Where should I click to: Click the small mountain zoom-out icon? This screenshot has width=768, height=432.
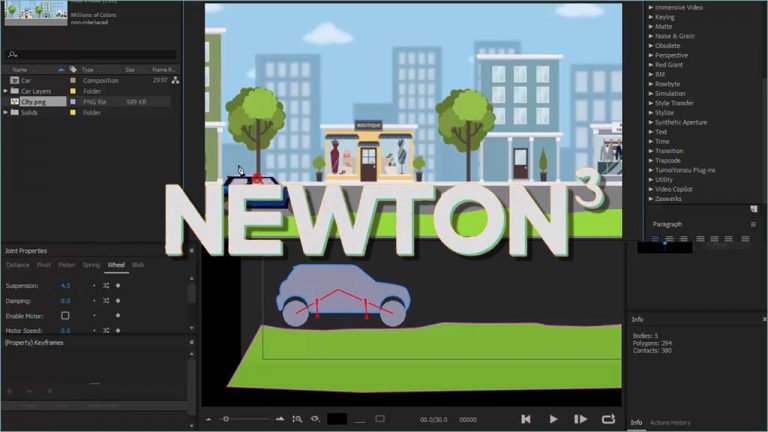tap(208, 420)
